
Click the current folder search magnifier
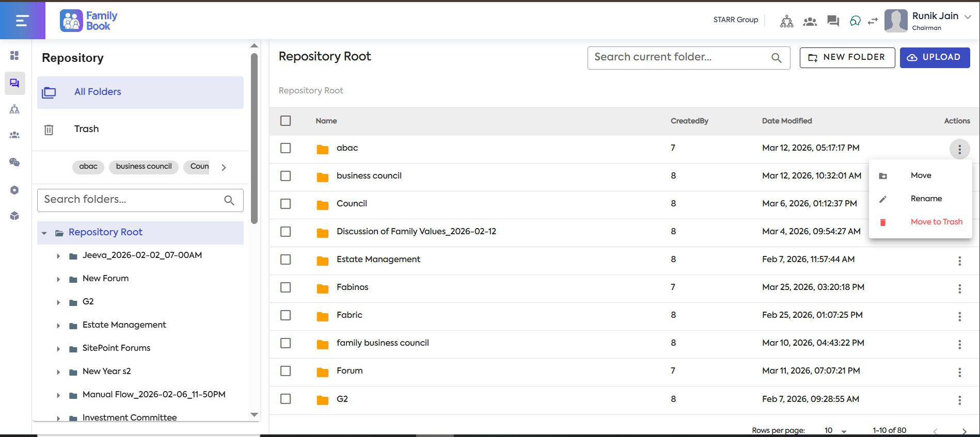tap(777, 58)
